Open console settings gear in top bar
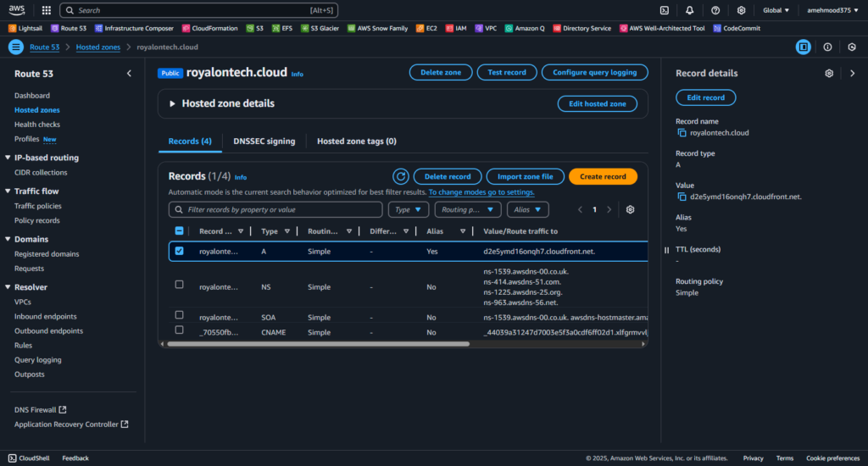Screen dimensions: 868x466 point(741,10)
